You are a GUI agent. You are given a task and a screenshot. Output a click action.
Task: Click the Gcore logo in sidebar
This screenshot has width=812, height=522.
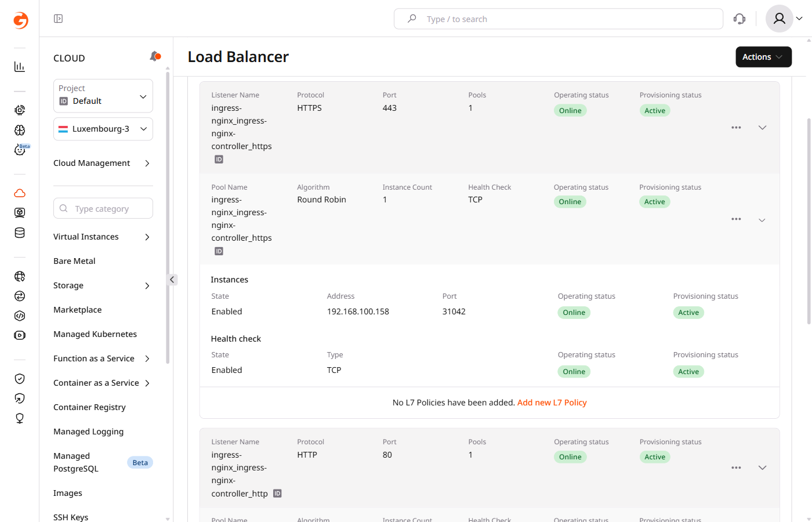click(20, 20)
